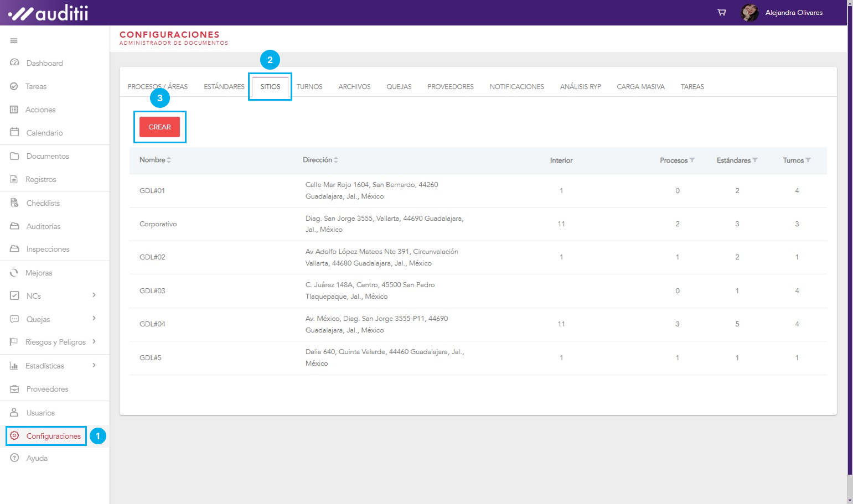Expand the Quejas sidebar chevron
This screenshot has height=504, width=853.
(94, 319)
